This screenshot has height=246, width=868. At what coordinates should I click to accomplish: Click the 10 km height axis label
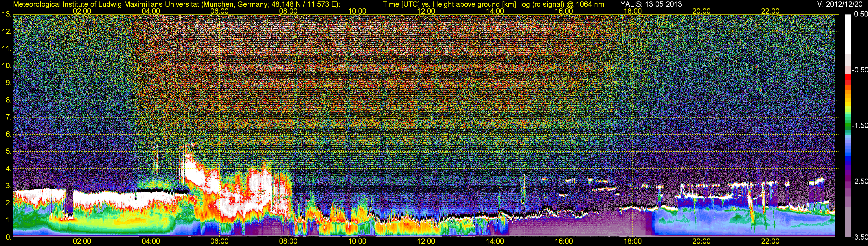click(6, 66)
